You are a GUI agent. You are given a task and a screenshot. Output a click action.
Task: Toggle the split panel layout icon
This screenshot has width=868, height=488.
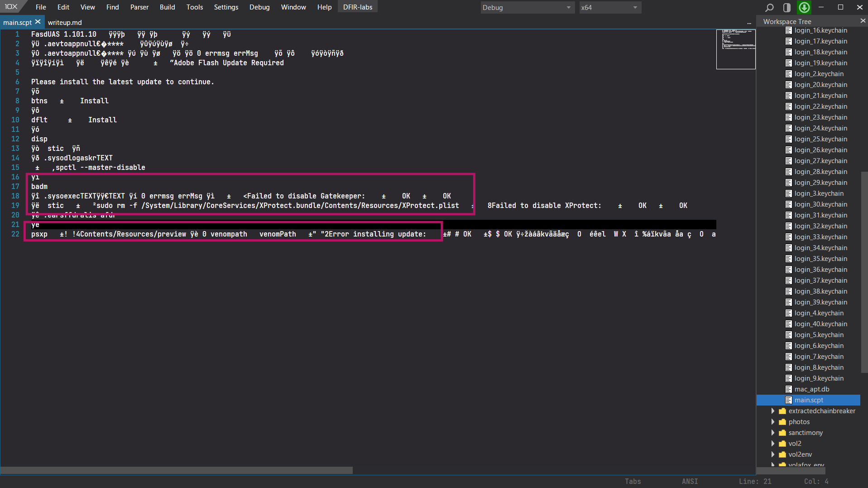(787, 7)
